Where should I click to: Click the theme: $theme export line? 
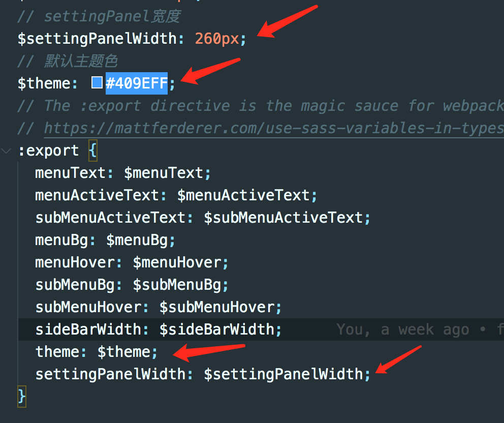coord(96,352)
